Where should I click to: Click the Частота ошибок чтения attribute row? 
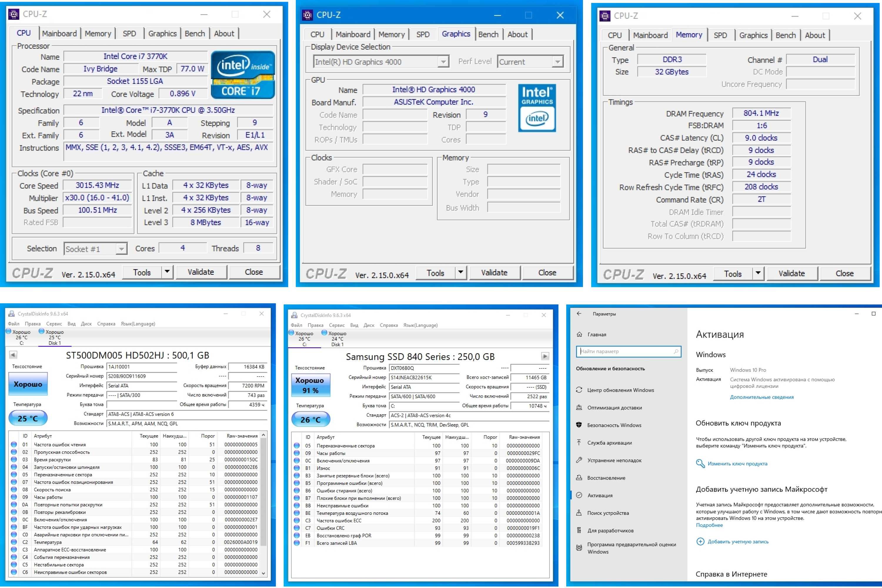tap(135, 444)
